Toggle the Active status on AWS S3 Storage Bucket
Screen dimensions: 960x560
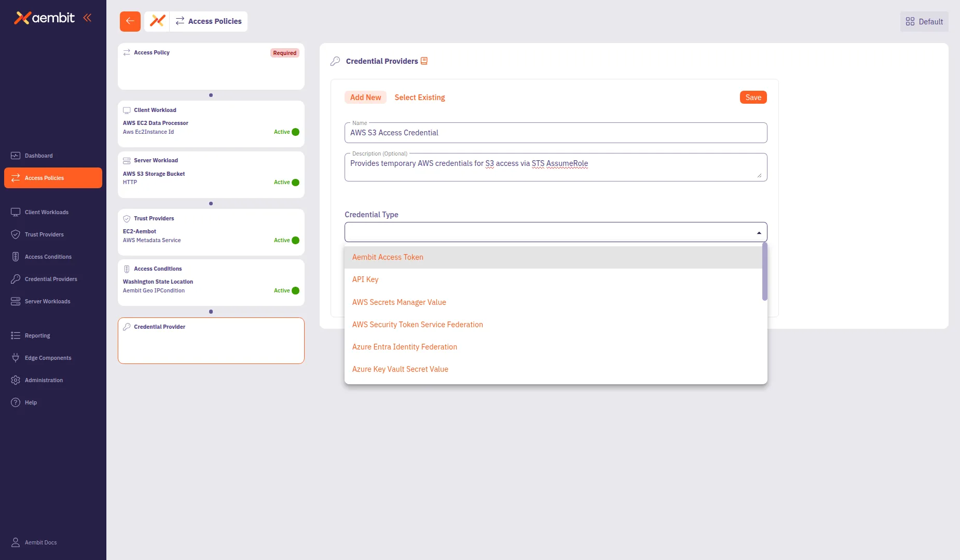[x=295, y=182]
